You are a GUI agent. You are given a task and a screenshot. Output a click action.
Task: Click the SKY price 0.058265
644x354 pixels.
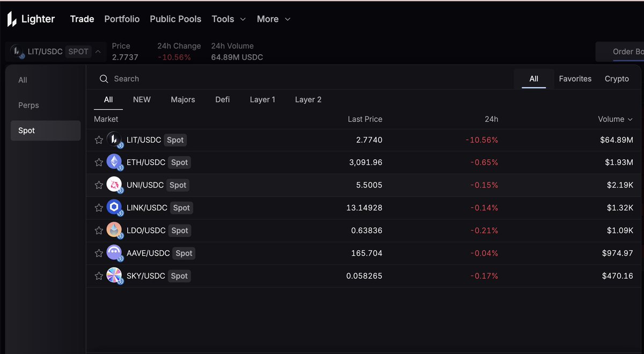(364, 276)
